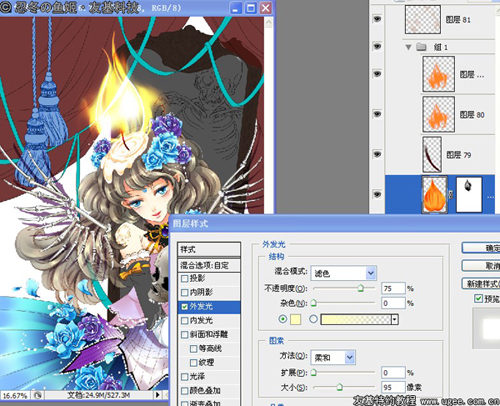Close the document window
500x406 pixels.
tap(266, 8)
